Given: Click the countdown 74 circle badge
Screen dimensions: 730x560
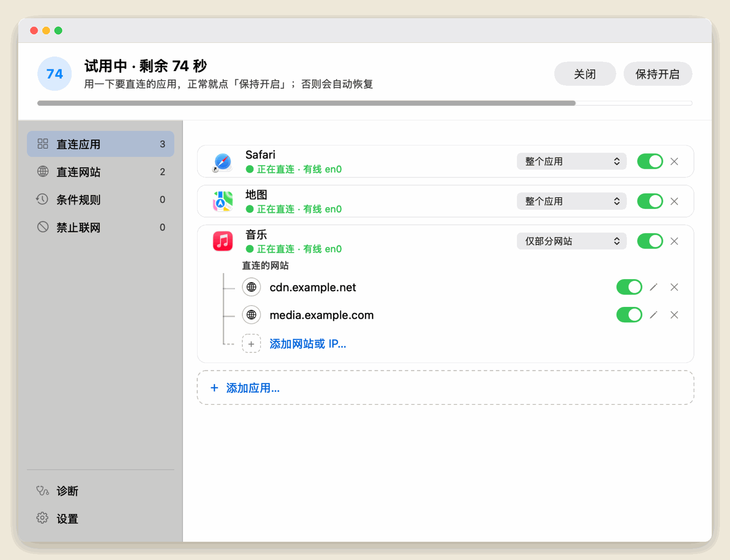Looking at the screenshot, I should [55, 74].
